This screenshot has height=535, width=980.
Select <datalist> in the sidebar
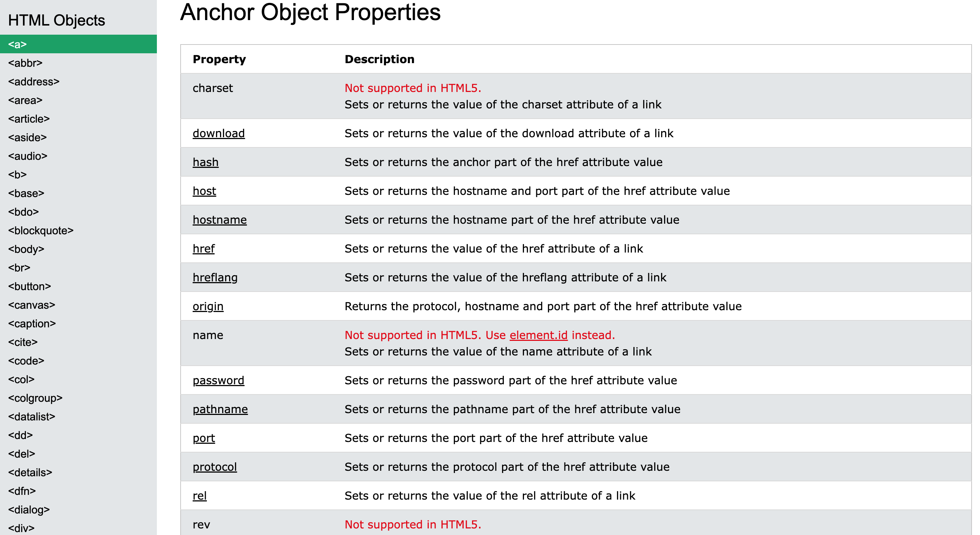[32, 417]
